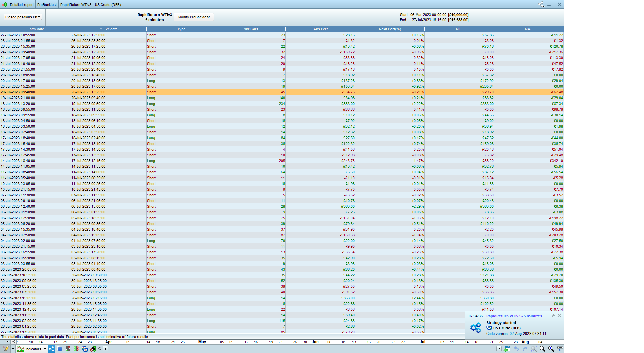Sort by Nbr Bars column header
The image size is (644, 353).
251,29
